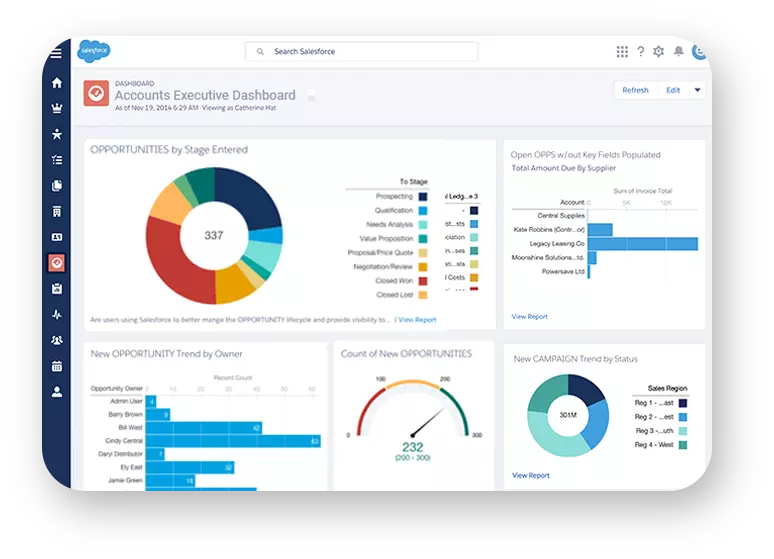Open the pulse Feed icon in sidebar
Screen dimensions: 774x559
tap(57, 315)
